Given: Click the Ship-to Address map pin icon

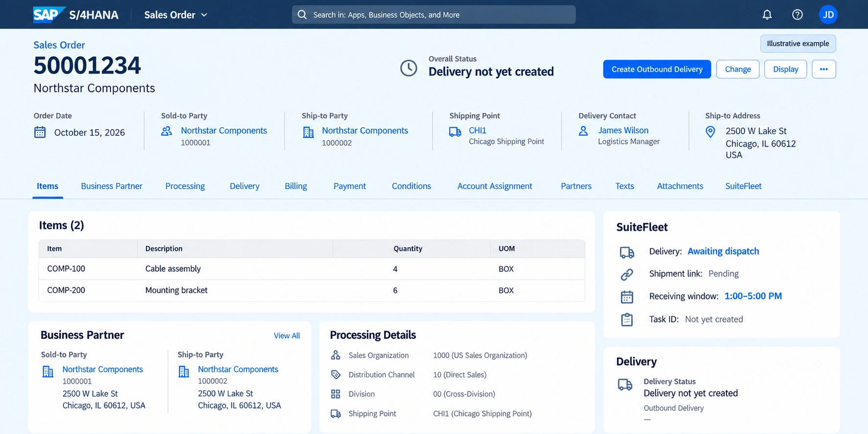Looking at the screenshot, I should click(710, 132).
